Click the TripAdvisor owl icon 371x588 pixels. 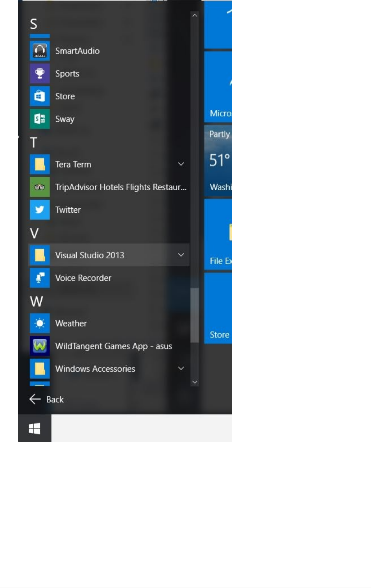click(40, 187)
